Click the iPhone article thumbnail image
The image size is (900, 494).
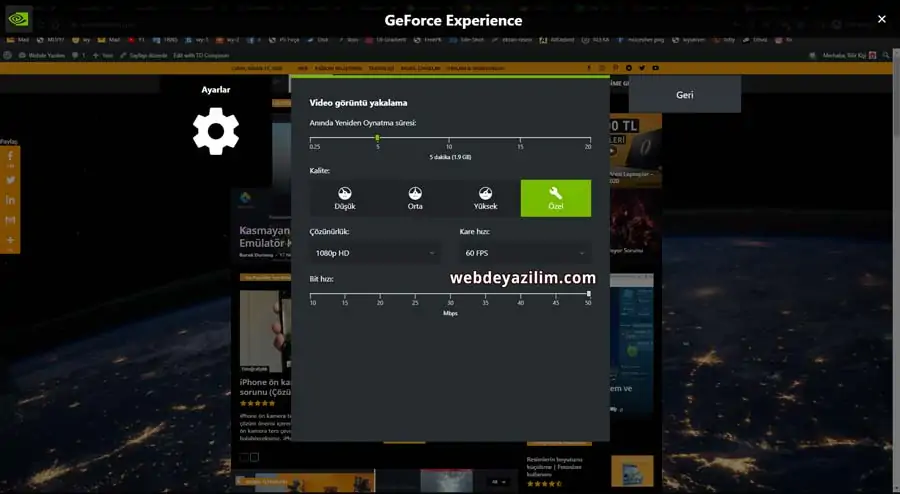pyautogui.click(x=265, y=330)
